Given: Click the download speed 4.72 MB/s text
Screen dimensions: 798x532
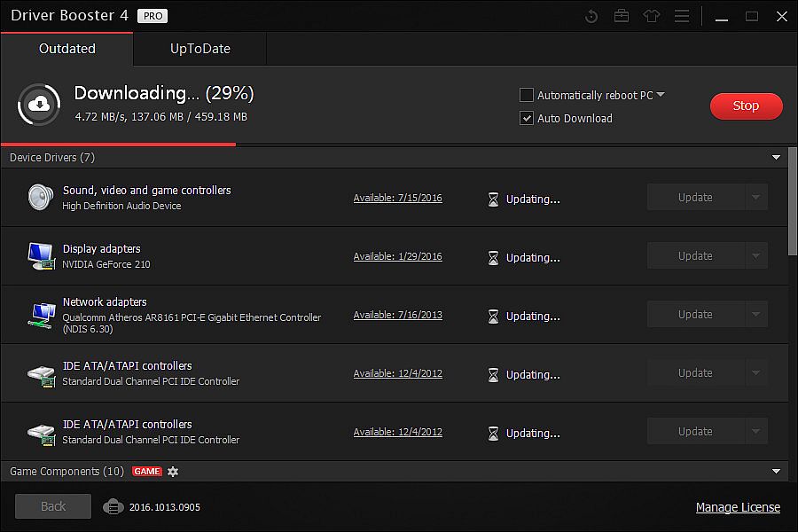Looking at the screenshot, I should tap(100, 116).
